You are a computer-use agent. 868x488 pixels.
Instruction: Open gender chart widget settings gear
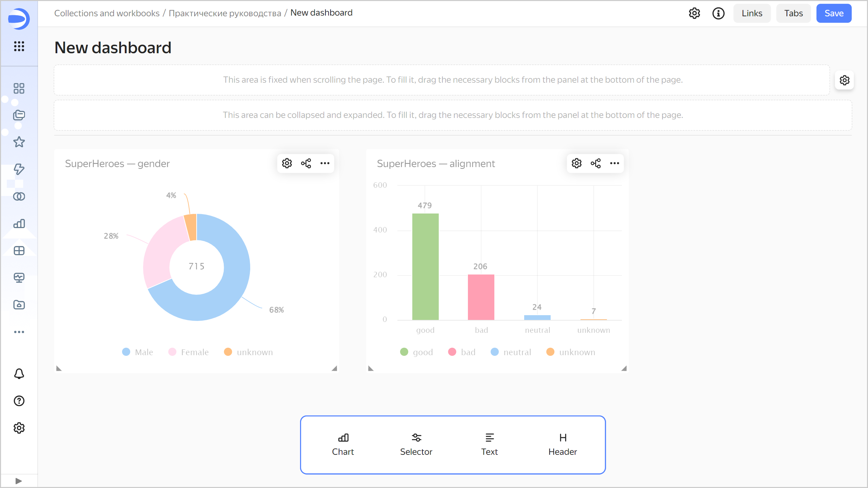[287, 163]
